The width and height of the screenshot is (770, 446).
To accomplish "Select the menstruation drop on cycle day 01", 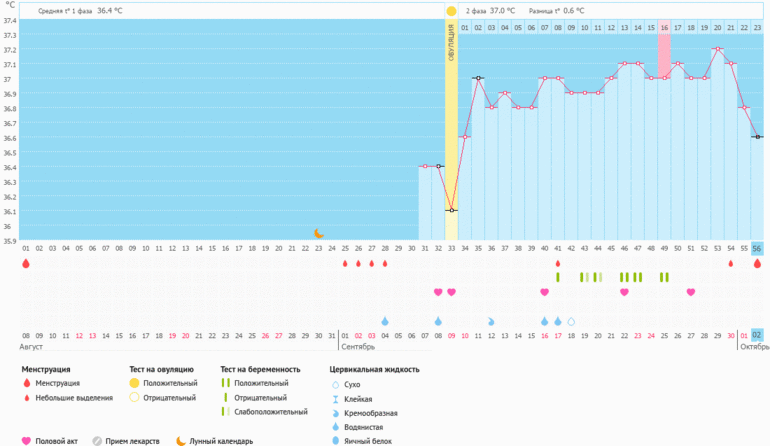I will 26,264.
